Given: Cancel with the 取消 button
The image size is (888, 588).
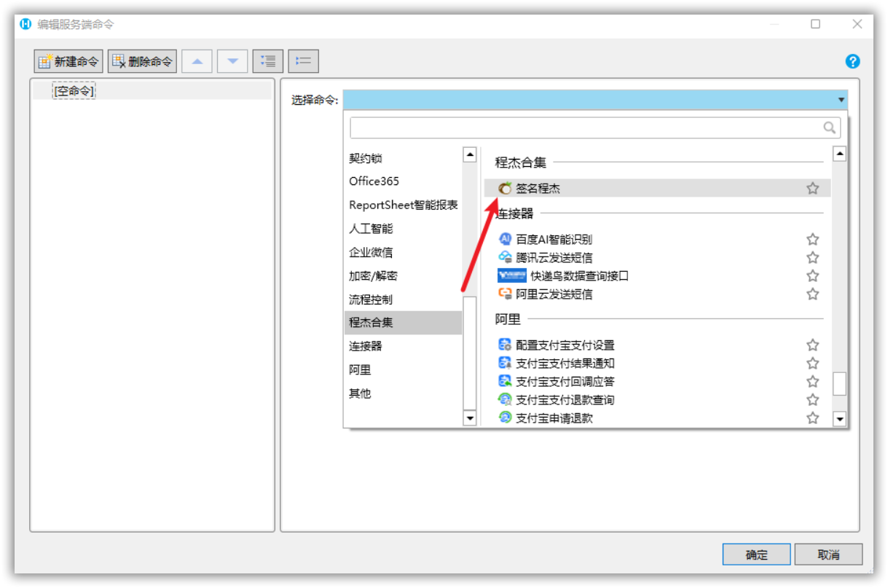Looking at the screenshot, I should 829,554.
